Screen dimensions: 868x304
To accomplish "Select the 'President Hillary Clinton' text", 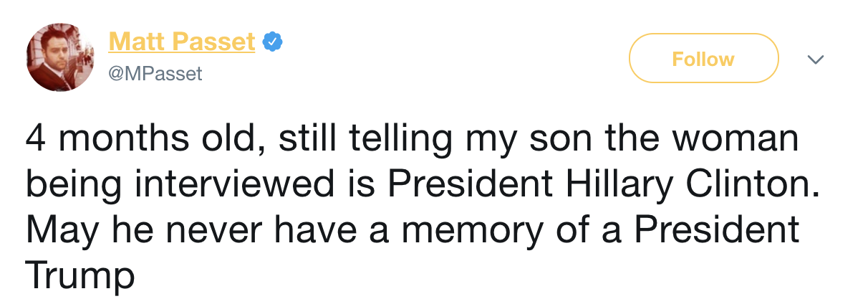I will pyautogui.click(x=602, y=186).
